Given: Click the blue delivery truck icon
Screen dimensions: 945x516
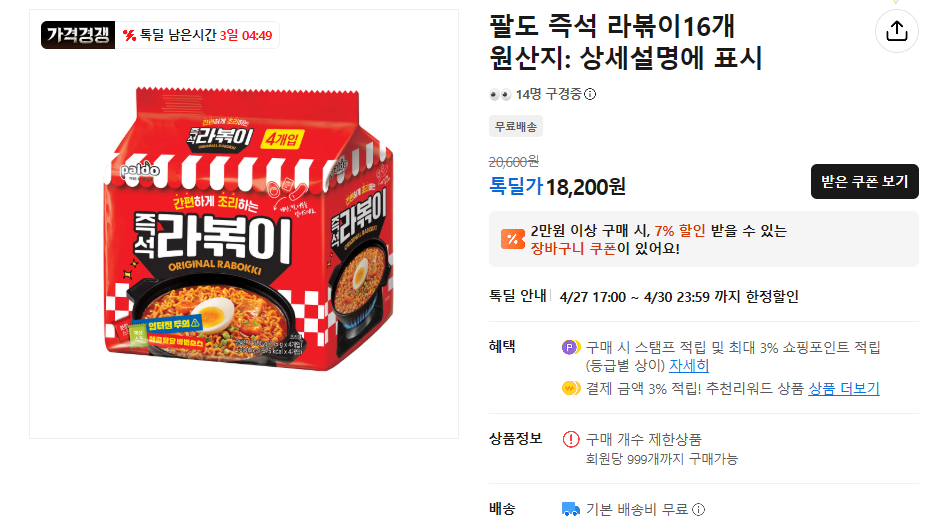Looking at the screenshot, I should 571,509.
